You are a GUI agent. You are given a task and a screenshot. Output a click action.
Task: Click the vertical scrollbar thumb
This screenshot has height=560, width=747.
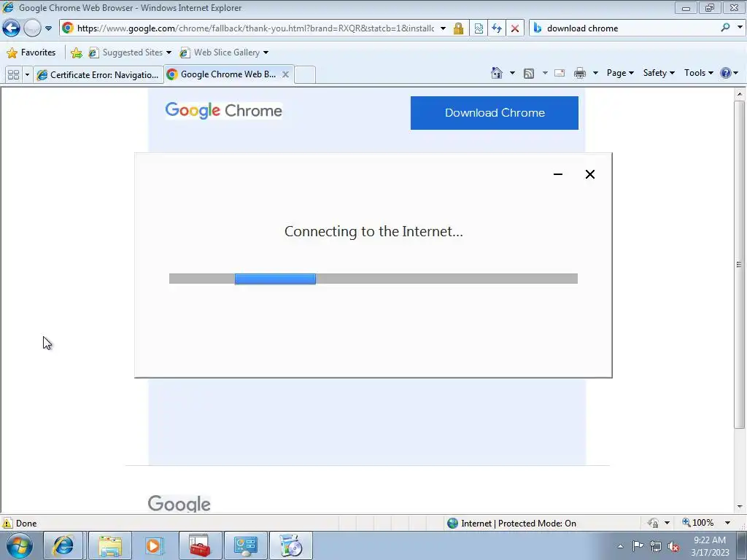coord(739,264)
